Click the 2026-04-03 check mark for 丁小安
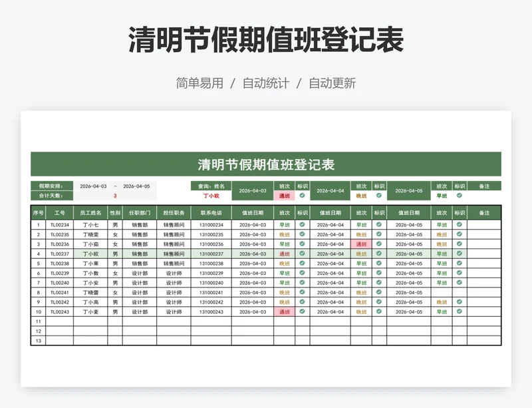The height and width of the screenshot is (408, 532). [x=302, y=283]
